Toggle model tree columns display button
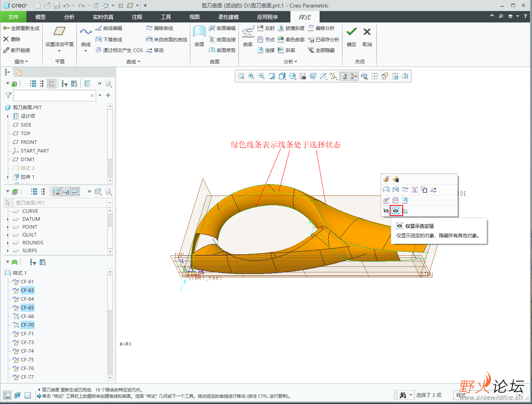 (52, 84)
